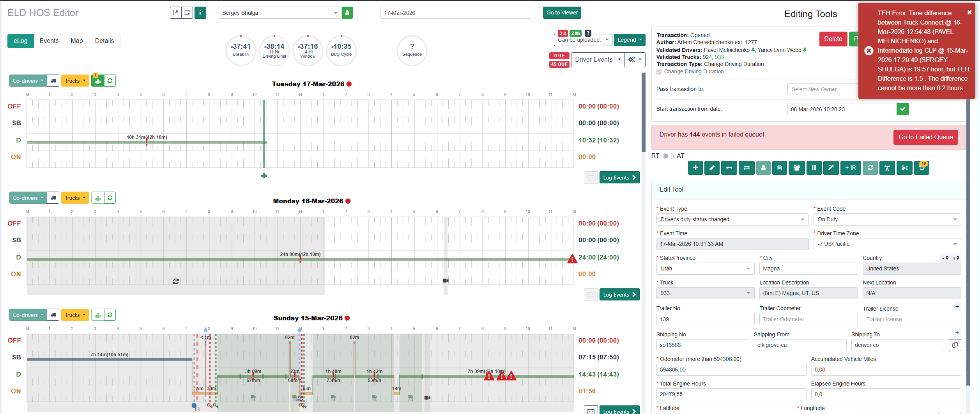Viewport: 980px width, 414px height.
Task: Click refresh icon on Monday log row
Action: tap(110, 198)
